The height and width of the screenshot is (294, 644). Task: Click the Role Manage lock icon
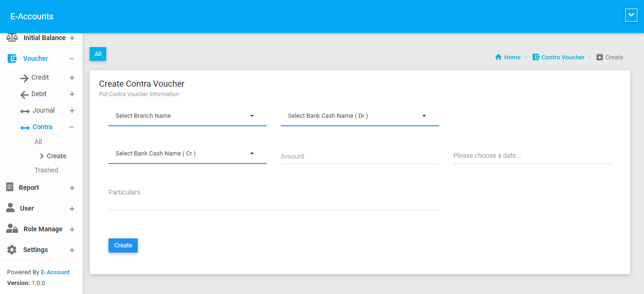coord(12,229)
